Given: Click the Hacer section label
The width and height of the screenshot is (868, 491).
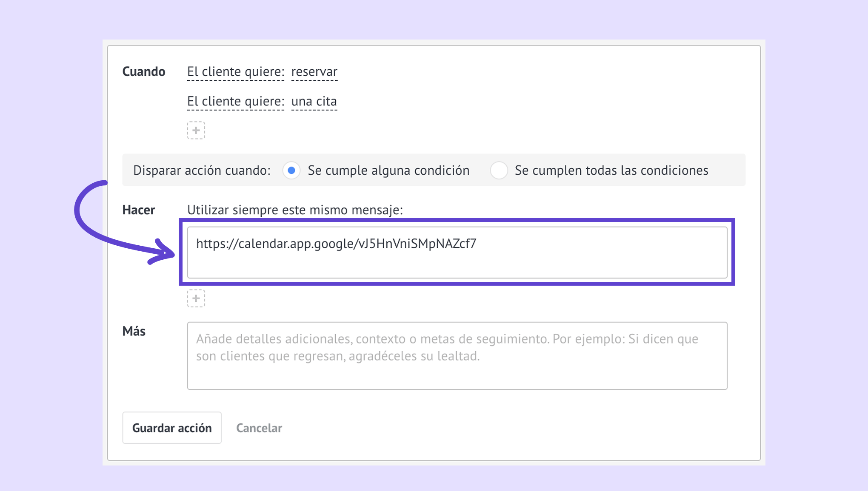Looking at the screenshot, I should pyautogui.click(x=139, y=210).
